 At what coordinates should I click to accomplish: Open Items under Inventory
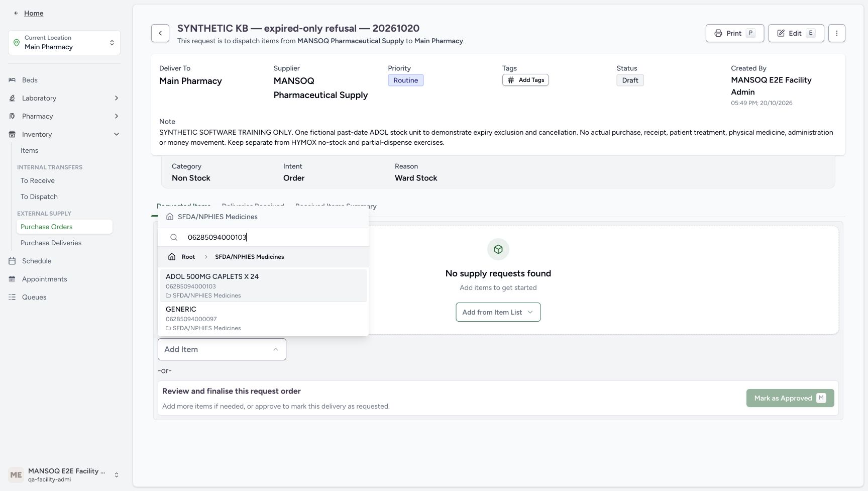coord(64,150)
